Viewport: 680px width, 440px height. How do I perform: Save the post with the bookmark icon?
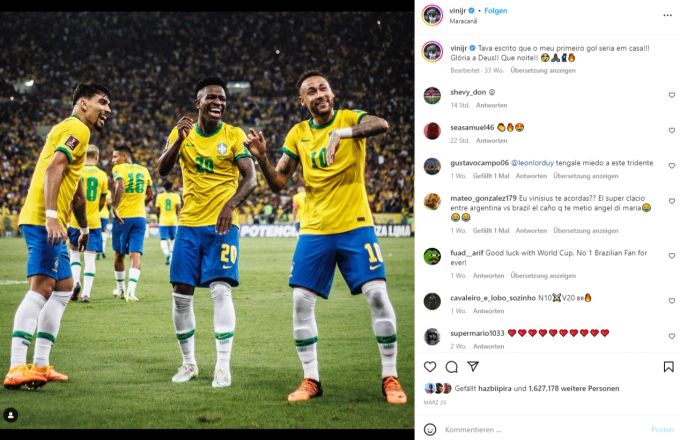668,367
